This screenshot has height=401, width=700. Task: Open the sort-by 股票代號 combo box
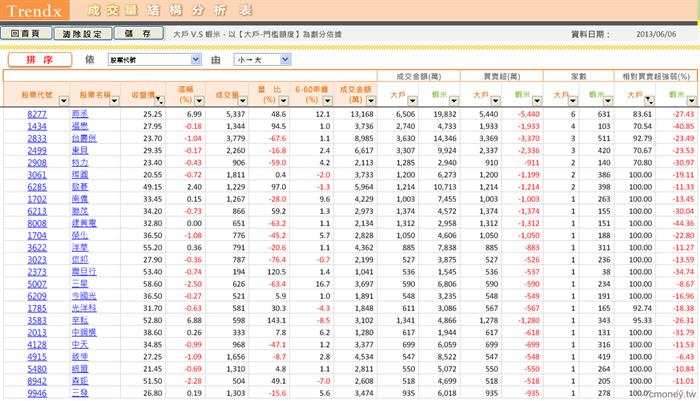154,59
